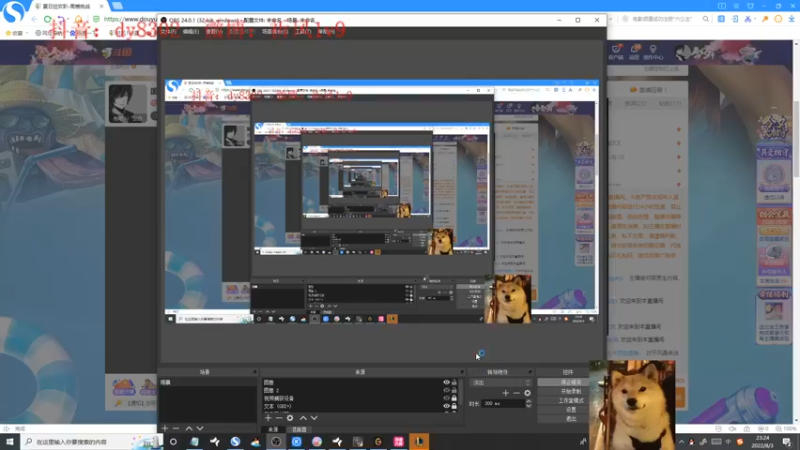Hide the 图像 source with its eye icon
Viewport: 800px width, 450px height.
pos(446,382)
